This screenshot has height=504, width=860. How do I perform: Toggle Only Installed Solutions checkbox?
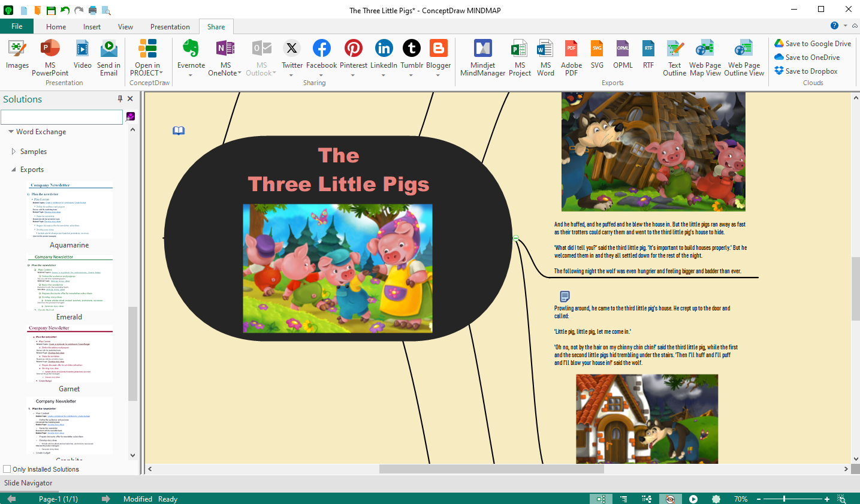click(7, 469)
